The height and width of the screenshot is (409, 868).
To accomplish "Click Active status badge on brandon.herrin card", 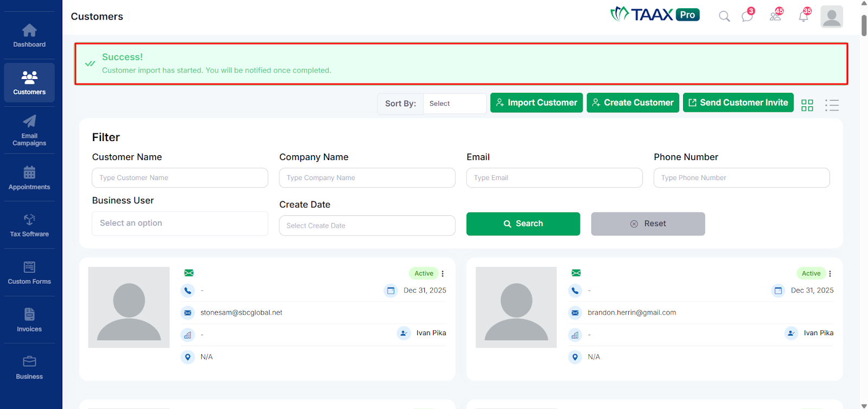I will pyautogui.click(x=811, y=273).
